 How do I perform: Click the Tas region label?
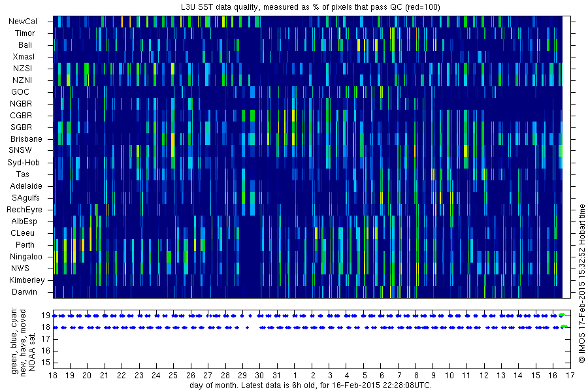(22, 174)
